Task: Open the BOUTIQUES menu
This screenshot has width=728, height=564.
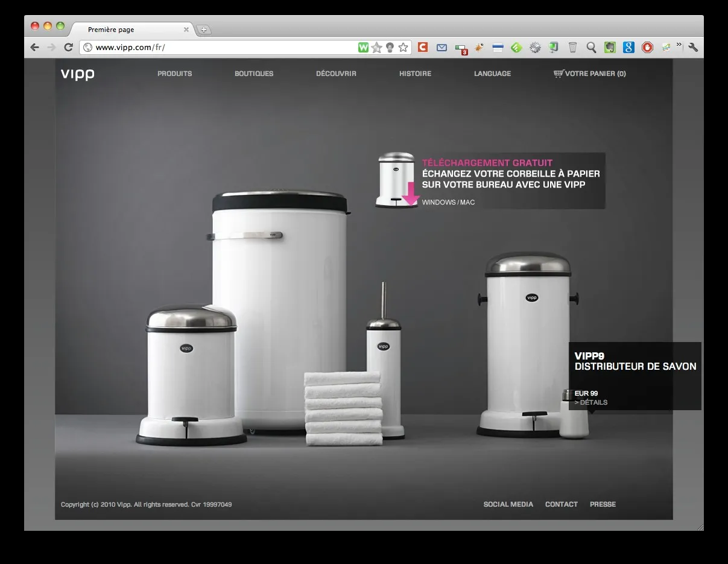Action: (x=254, y=74)
